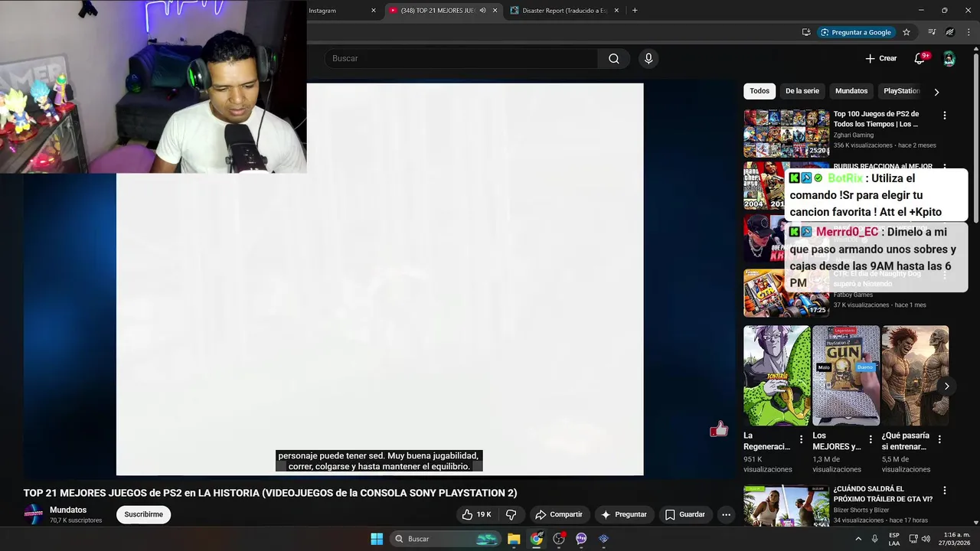Click the Suscribirme button
Viewport: 980px width, 551px height.
pos(144,514)
